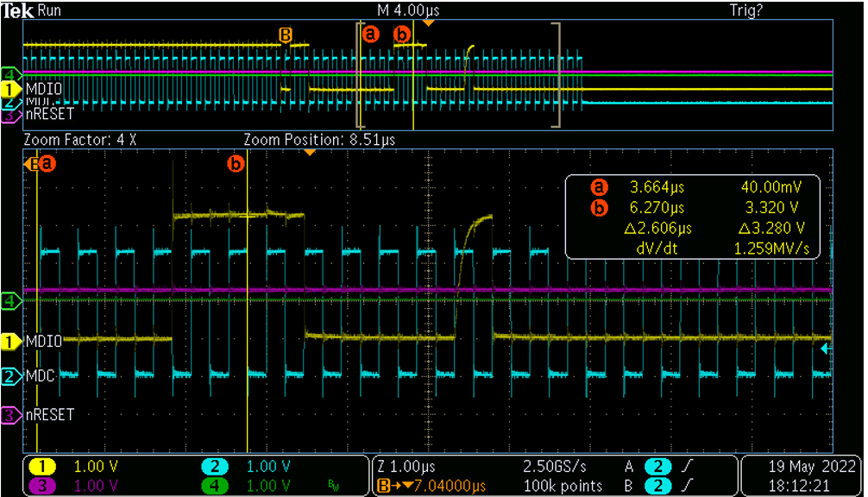Click the orange trigger position arrow in zoom view
Screen dimensions: 868x497
310,153
